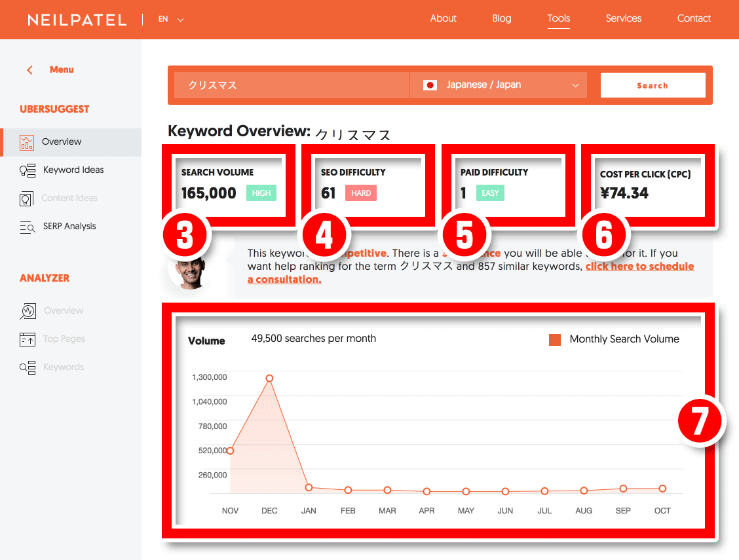Click the Content Ideas lightbulb icon

pyautogui.click(x=26, y=198)
